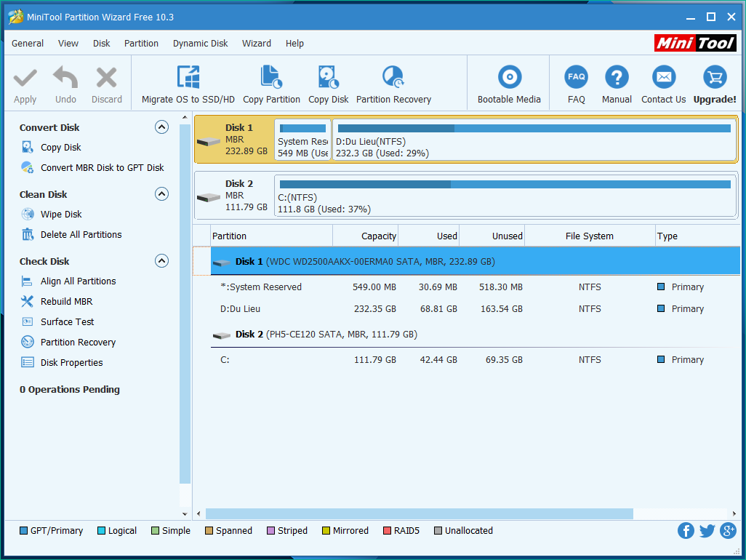Choose Rebuild MBR in the sidebar
Viewport: 746px width, 560px height.
coord(67,302)
